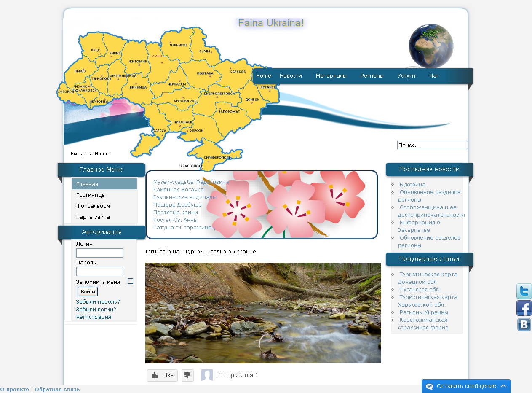The width and height of the screenshot is (532, 393).
Task: Click the thumbs-up Like button
Action: click(162, 375)
